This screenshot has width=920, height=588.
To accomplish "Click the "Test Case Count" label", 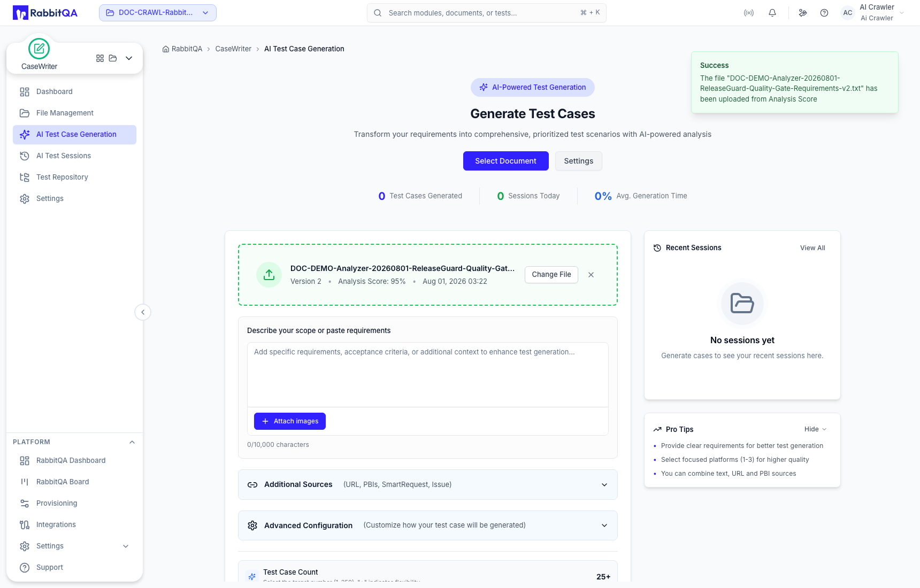I will coord(290,572).
